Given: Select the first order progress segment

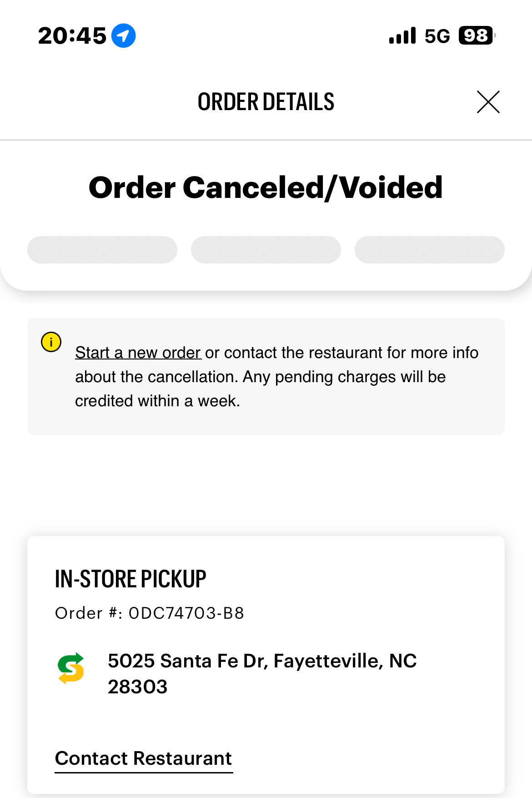Looking at the screenshot, I should 102,250.
